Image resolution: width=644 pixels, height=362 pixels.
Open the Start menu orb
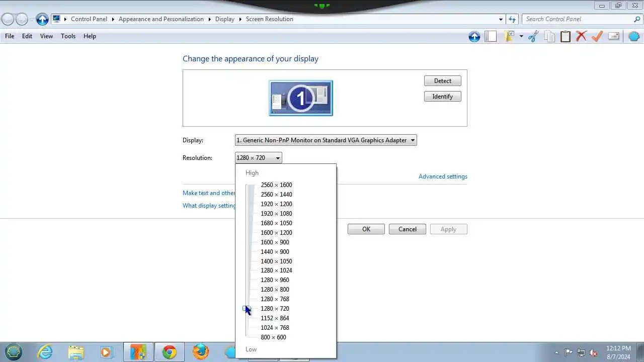click(14, 352)
